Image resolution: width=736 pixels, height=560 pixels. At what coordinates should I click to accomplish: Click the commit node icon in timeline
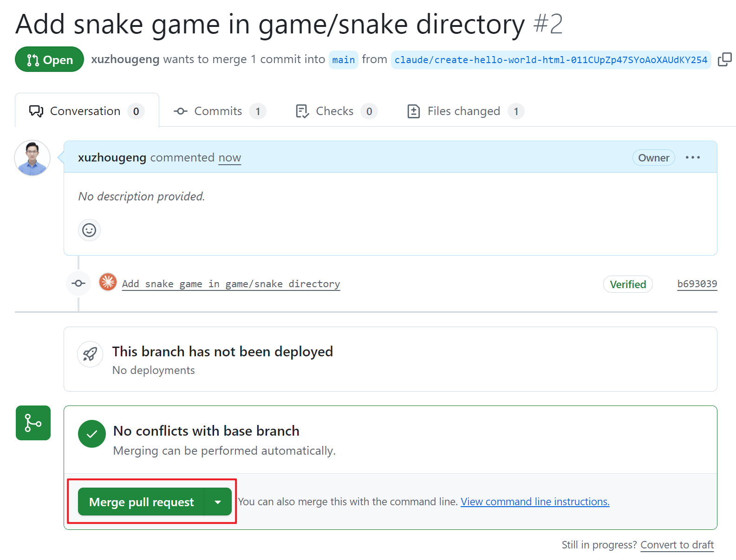click(x=78, y=283)
